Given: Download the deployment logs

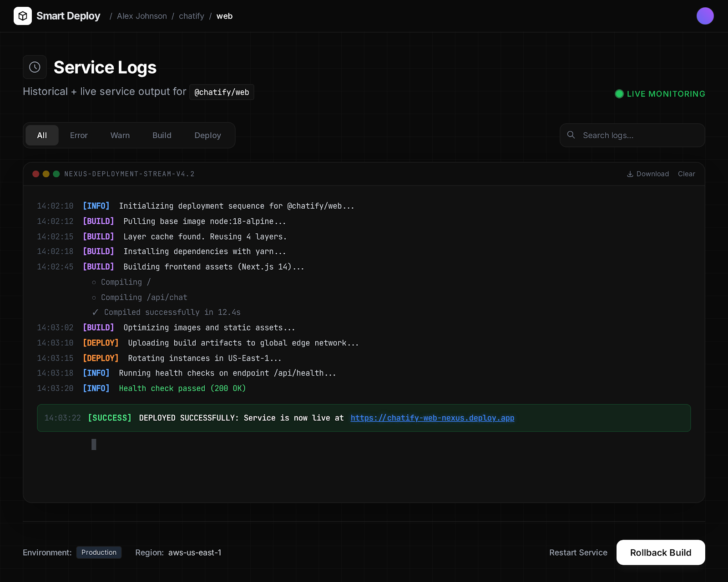Looking at the screenshot, I should [x=647, y=174].
